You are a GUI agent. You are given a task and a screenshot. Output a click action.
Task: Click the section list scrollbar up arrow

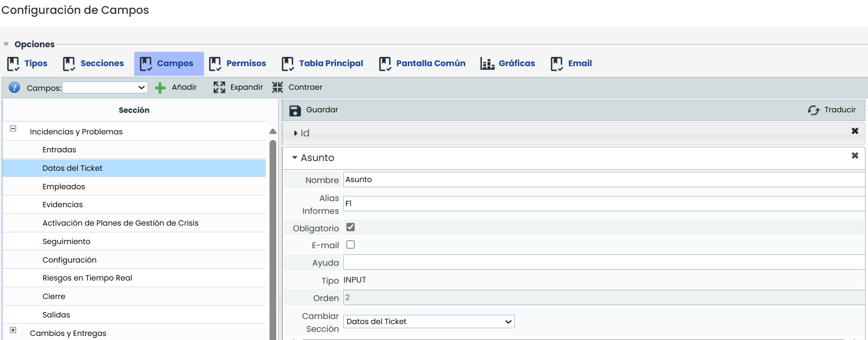[x=273, y=132]
